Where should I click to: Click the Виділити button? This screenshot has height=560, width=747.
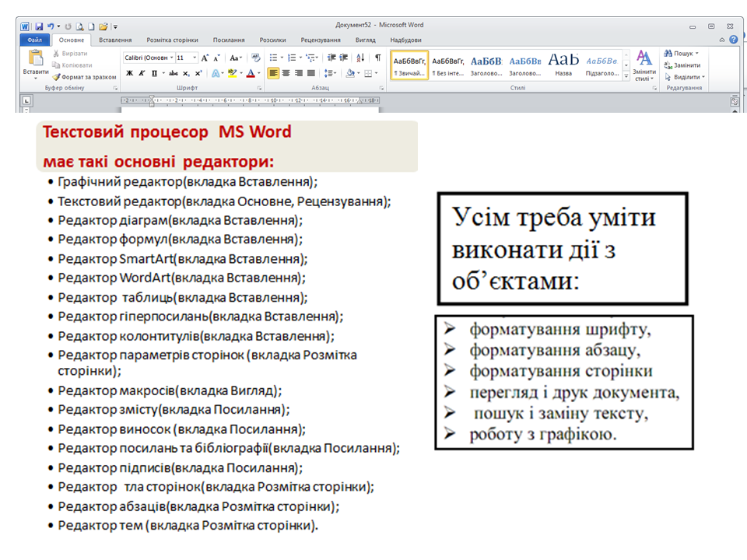685,77
